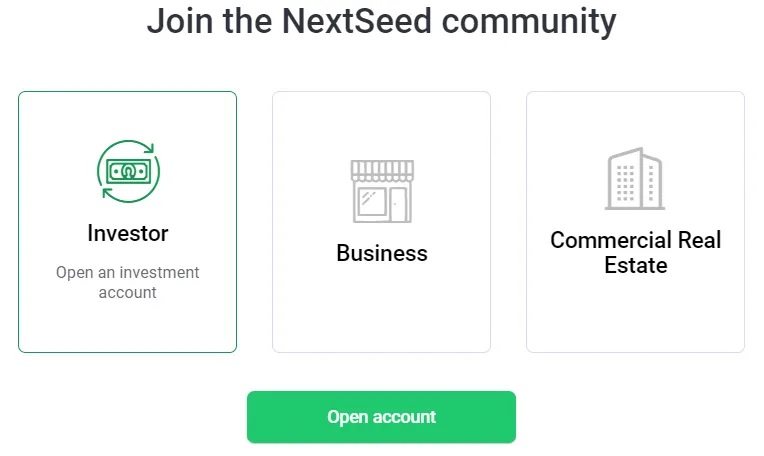764x456 pixels.
Task: Click the dollar bill inside the Investor icon
Action: click(x=128, y=172)
